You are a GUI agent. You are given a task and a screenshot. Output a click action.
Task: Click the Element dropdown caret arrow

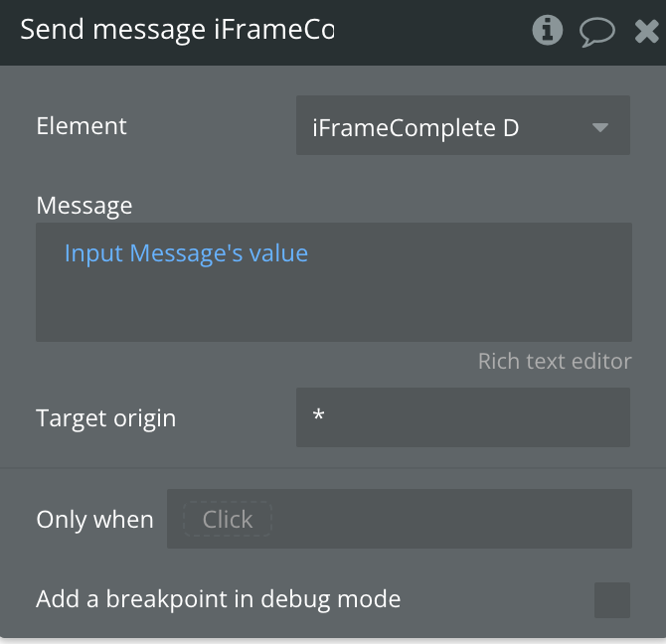(x=599, y=127)
